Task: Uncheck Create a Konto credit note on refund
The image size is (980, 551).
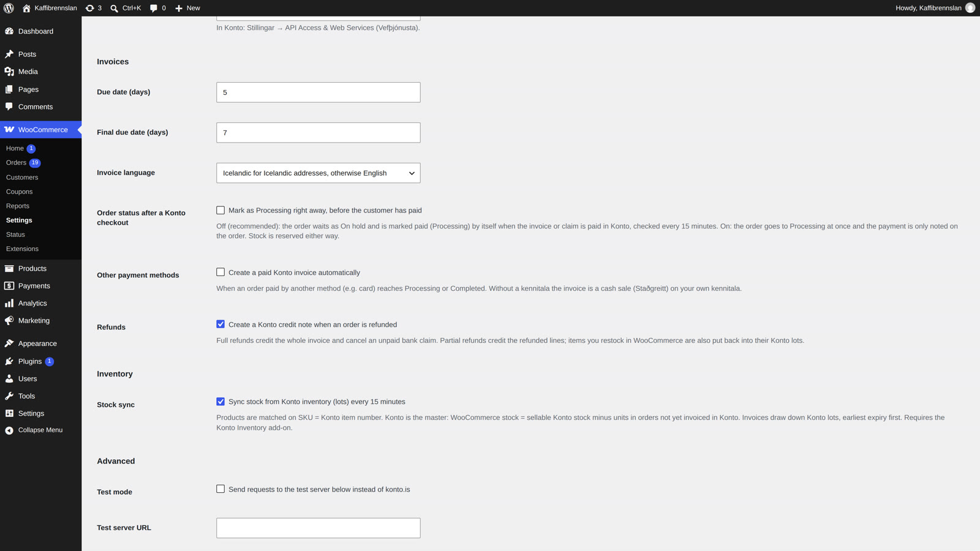Action: 221,324
